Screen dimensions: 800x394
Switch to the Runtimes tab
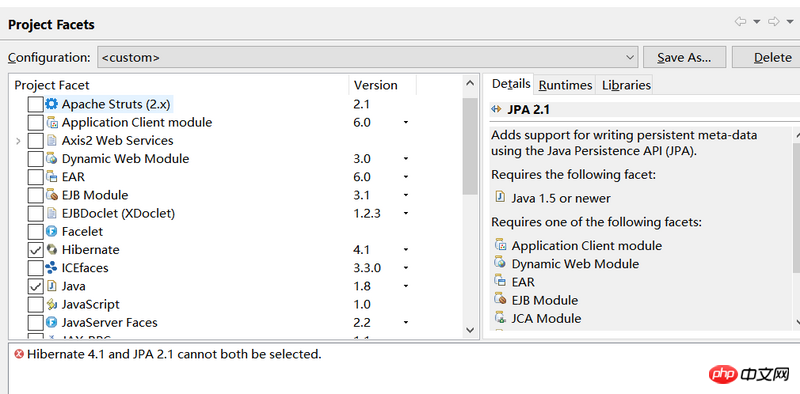[565, 85]
